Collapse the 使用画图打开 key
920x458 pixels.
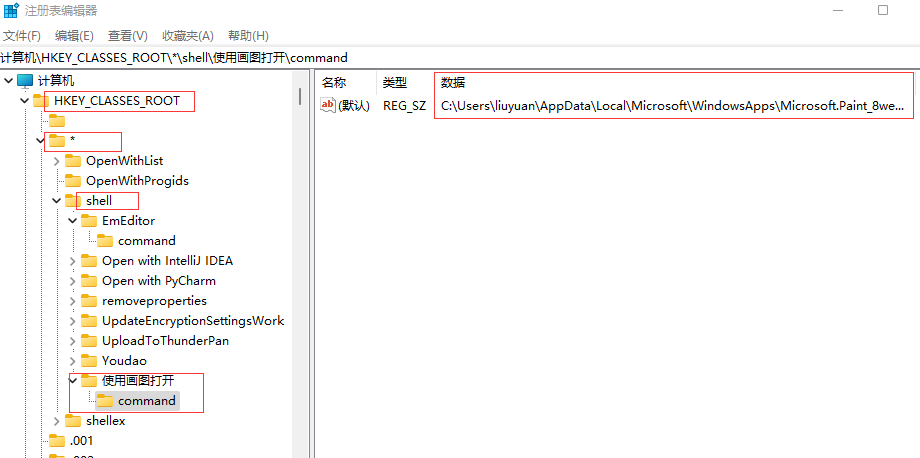click(x=72, y=381)
